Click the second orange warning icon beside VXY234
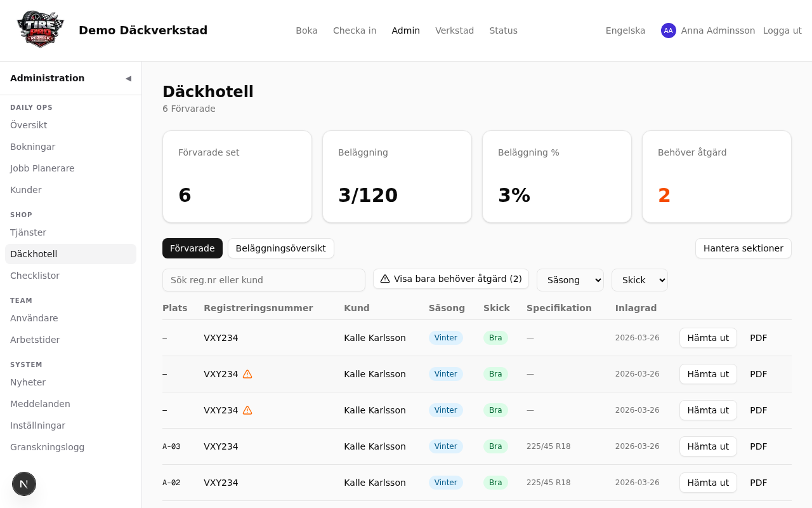The height and width of the screenshot is (508, 812). coord(247,410)
